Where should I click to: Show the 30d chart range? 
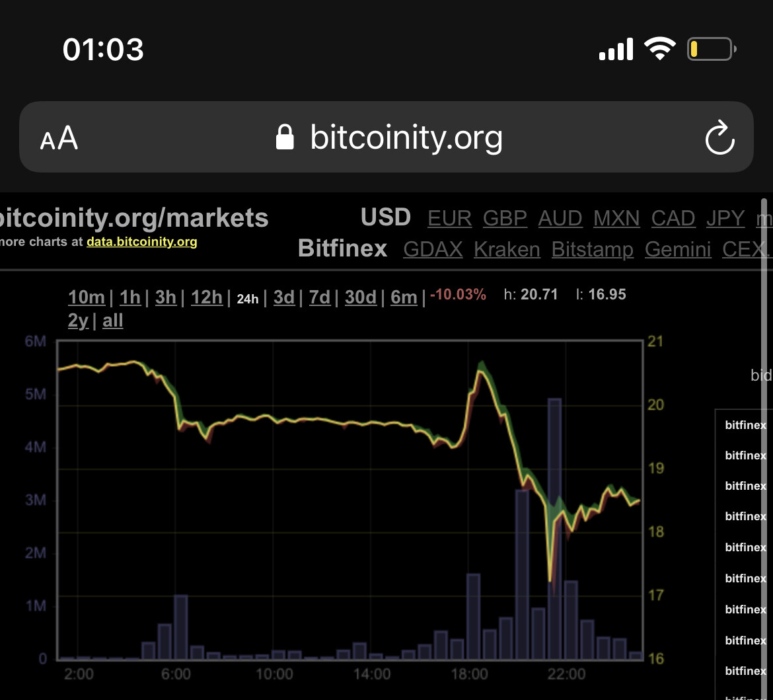[x=361, y=297]
